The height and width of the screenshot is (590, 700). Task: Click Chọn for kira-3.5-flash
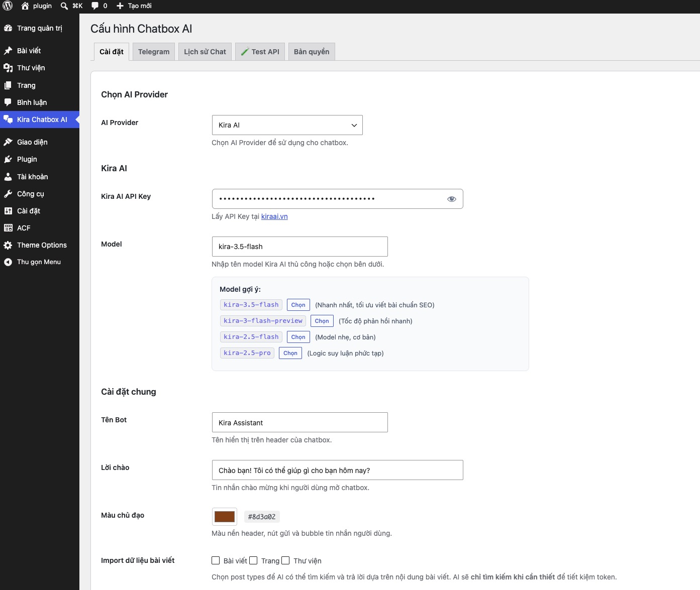click(298, 305)
